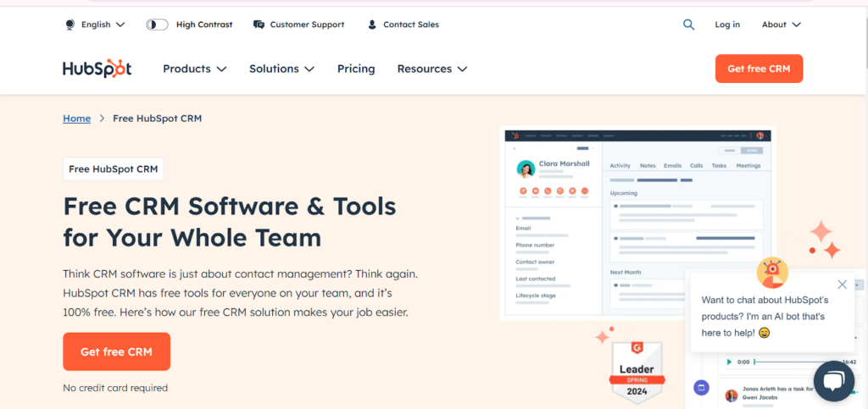This screenshot has width=868, height=409.
Task: Go to the Pricing page
Action: click(356, 69)
